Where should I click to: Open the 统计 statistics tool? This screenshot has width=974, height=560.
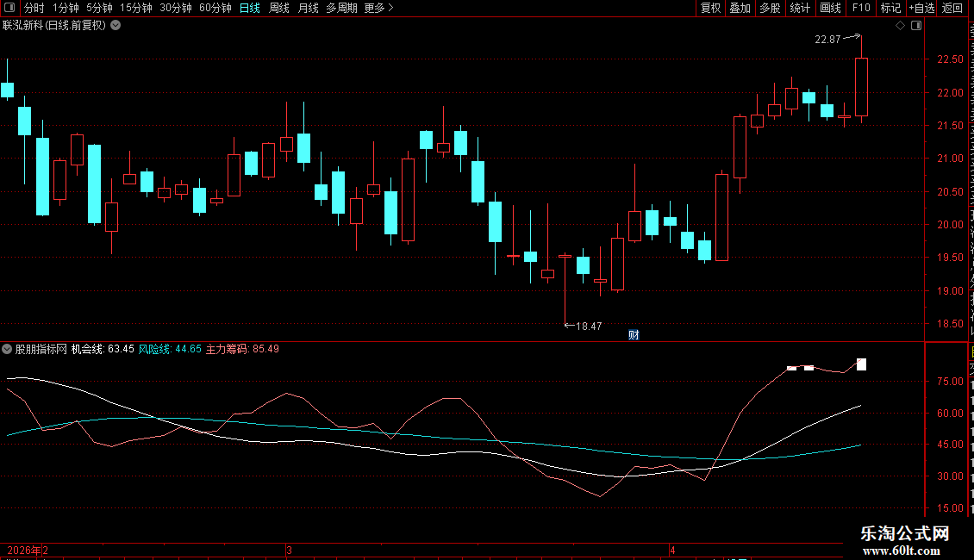800,8
